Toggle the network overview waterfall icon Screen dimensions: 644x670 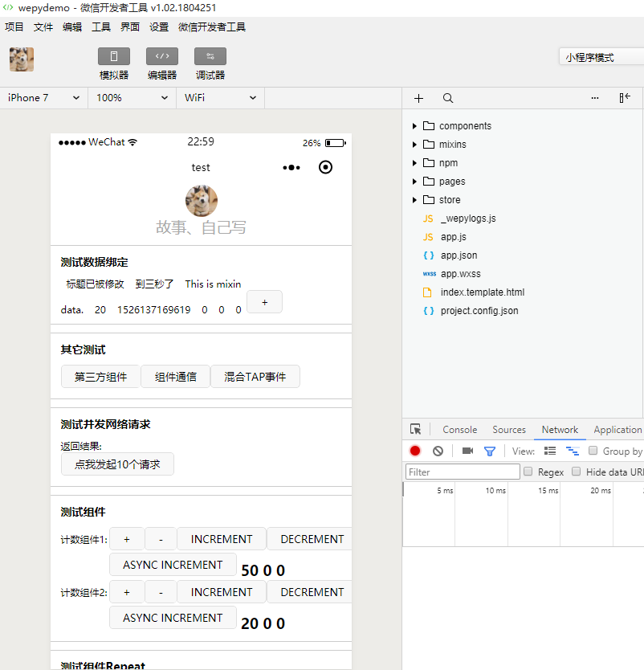coord(573,451)
